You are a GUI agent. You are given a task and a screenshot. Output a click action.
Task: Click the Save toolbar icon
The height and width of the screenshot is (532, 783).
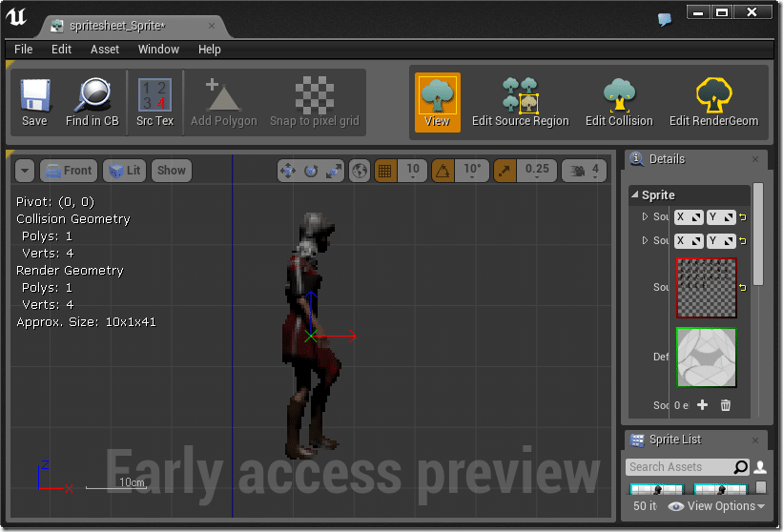tap(34, 101)
